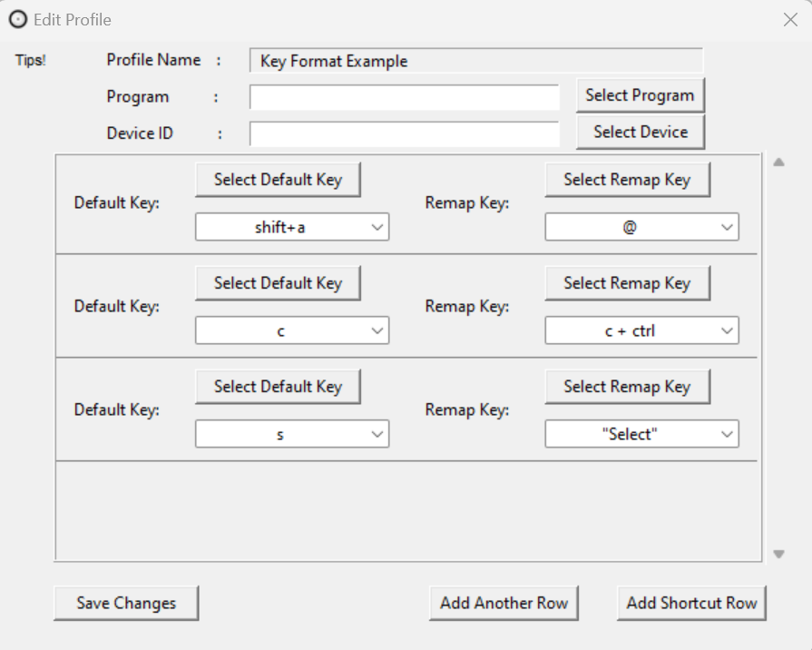This screenshot has width=812, height=650.
Task: Open the "Tips!" help label
Action: pyautogui.click(x=31, y=60)
